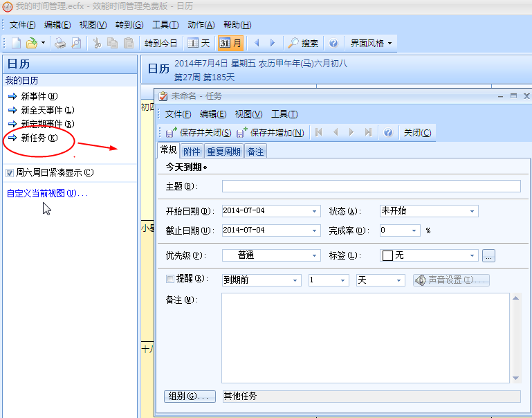Go to previous period with left arrow
532x418 pixels.
(257, 43)
